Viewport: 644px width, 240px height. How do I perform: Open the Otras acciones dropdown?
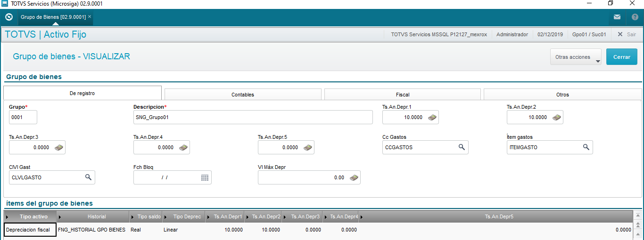coord(576,57)
